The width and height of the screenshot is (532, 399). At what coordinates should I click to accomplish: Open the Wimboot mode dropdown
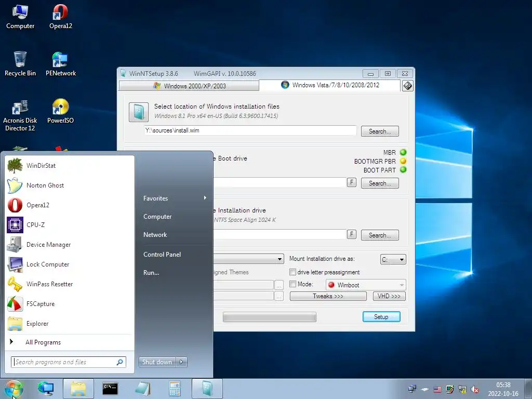pos(366,285)
